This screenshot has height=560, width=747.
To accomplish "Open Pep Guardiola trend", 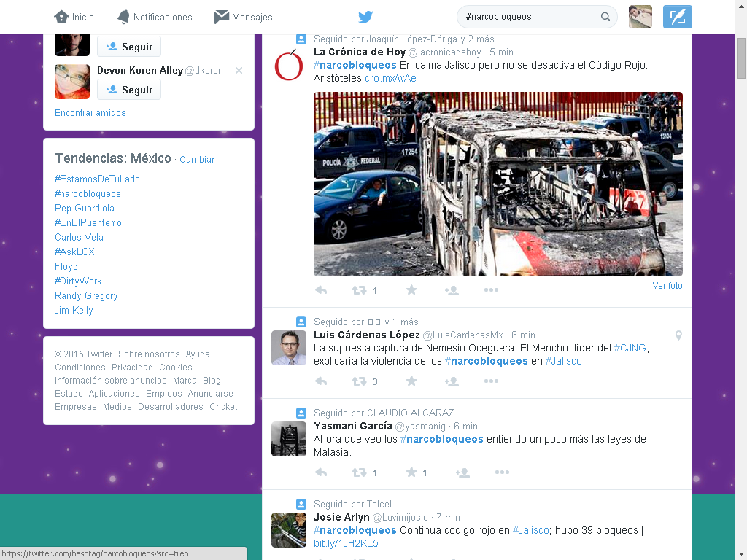I will click(85, 208).
